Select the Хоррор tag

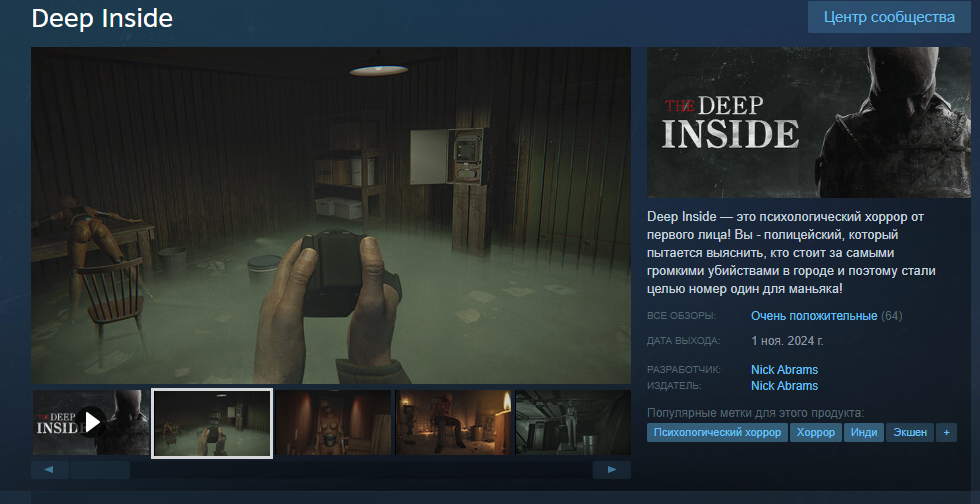816,433
